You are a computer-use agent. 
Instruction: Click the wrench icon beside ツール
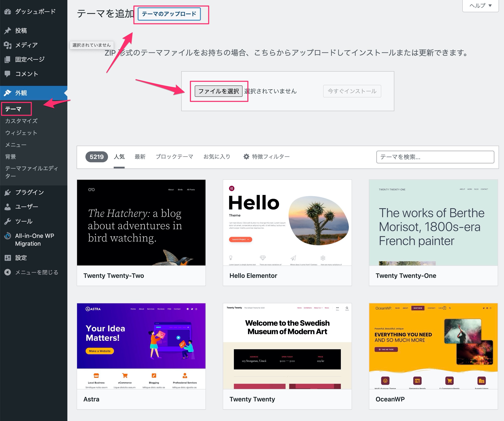tap(8, 221)
